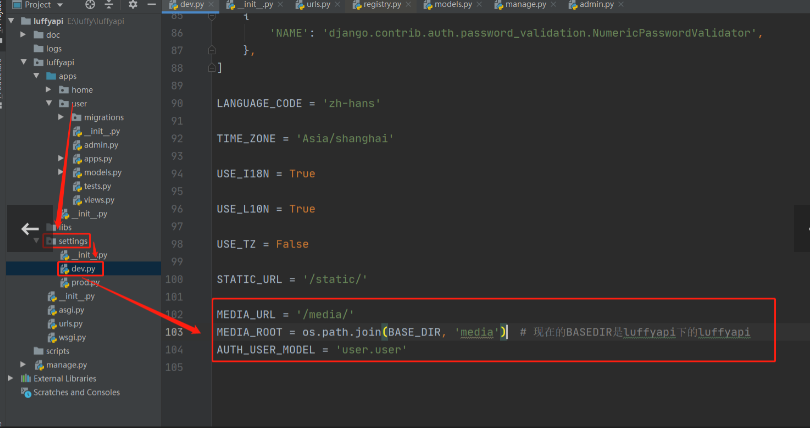Close the admin.py editor tab

click(621, 5)
